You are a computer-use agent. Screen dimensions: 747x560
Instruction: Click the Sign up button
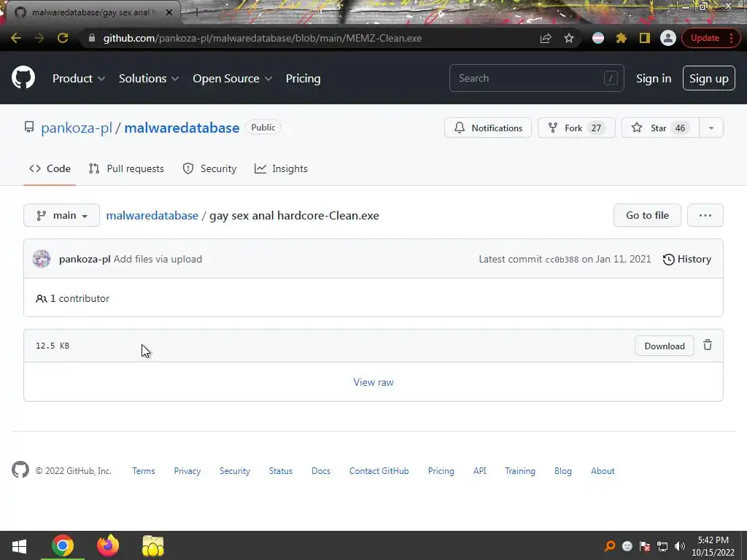(x=709, y=78)
